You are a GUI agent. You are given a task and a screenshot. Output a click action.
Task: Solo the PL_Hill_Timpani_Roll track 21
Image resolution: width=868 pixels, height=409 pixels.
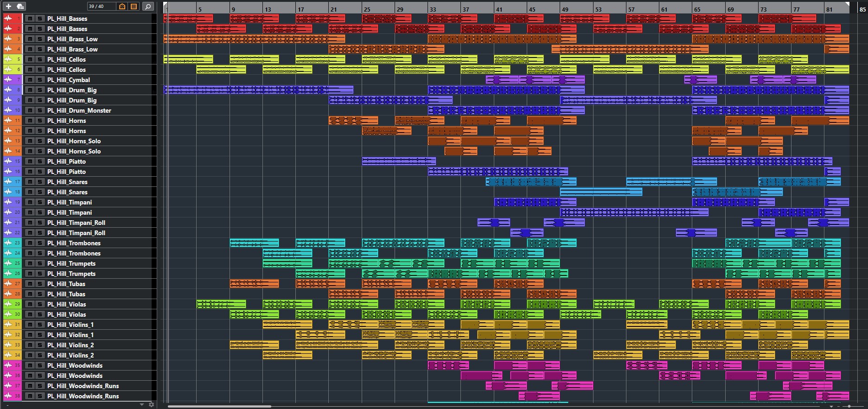(39, 223)
